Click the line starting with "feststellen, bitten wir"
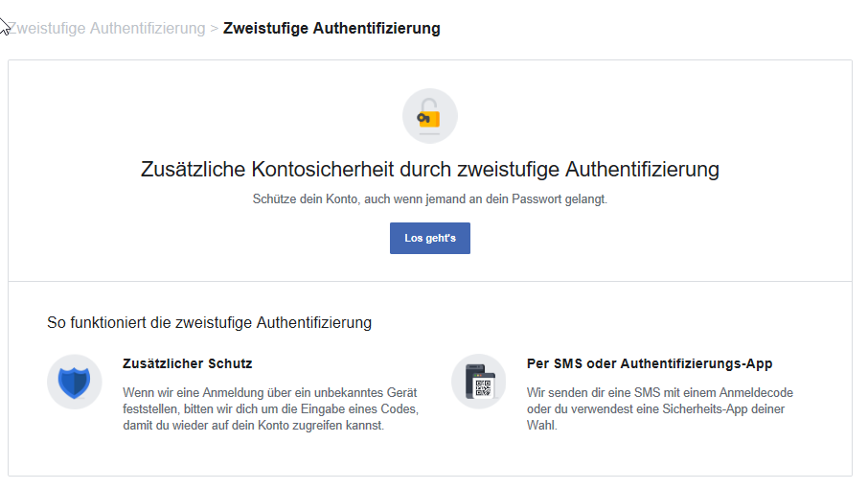Viewport: 868px width, 489px height. tap(271, 409)
